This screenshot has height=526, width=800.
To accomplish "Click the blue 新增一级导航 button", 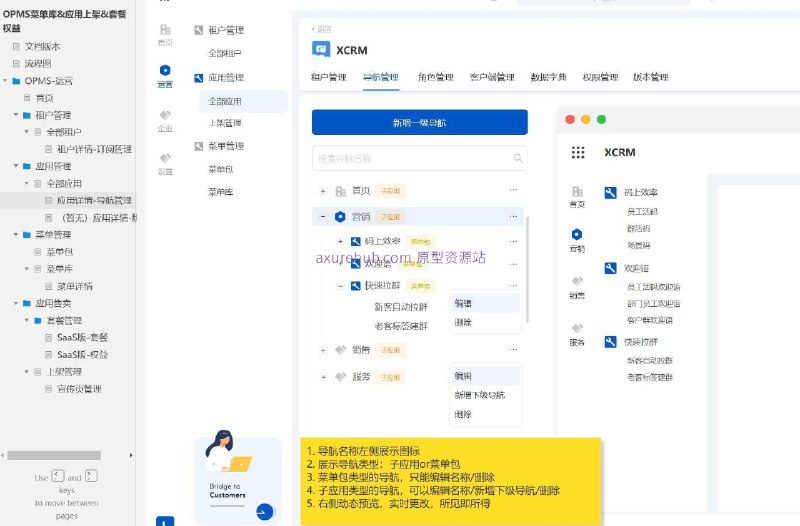I will click(x=419, y=122).
